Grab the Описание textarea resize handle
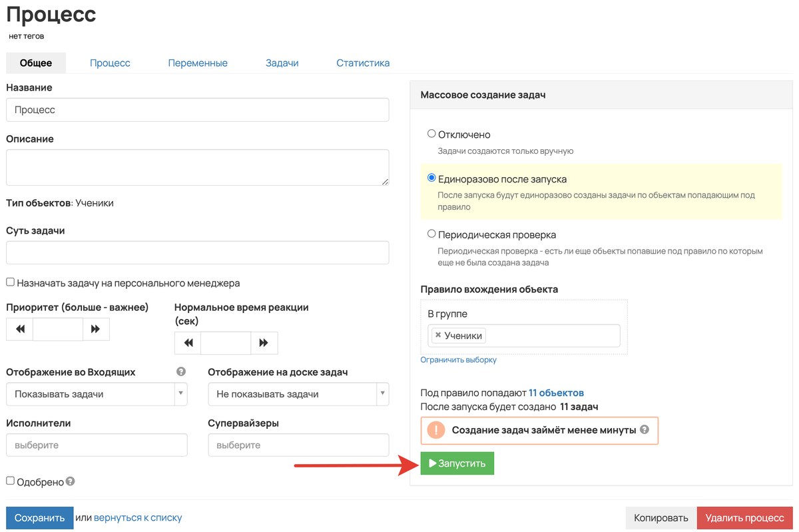This screenshot has height=532, width=799. pos(385,181)
